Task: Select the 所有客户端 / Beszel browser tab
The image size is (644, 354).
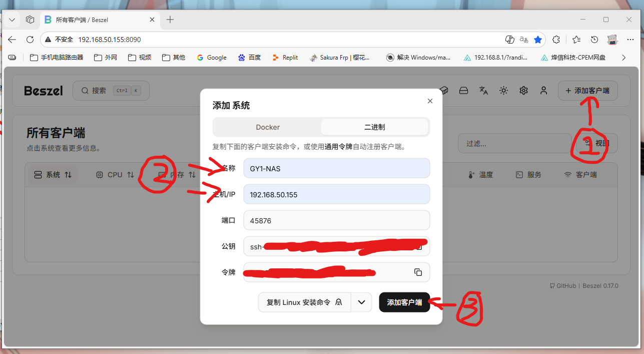Action: point(100,20)
